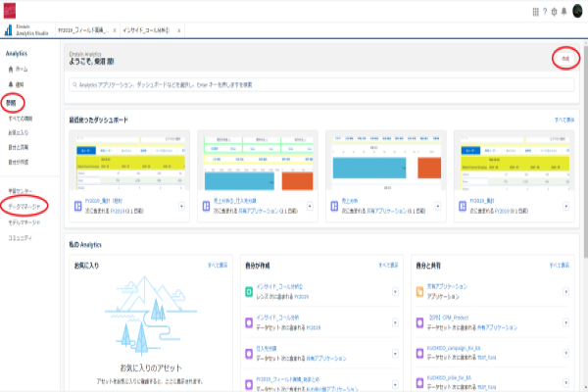The image size is (588, 392).
Task: Open dropdown on first FY2019_集計 dashboard card
Action: pos(185,206)
